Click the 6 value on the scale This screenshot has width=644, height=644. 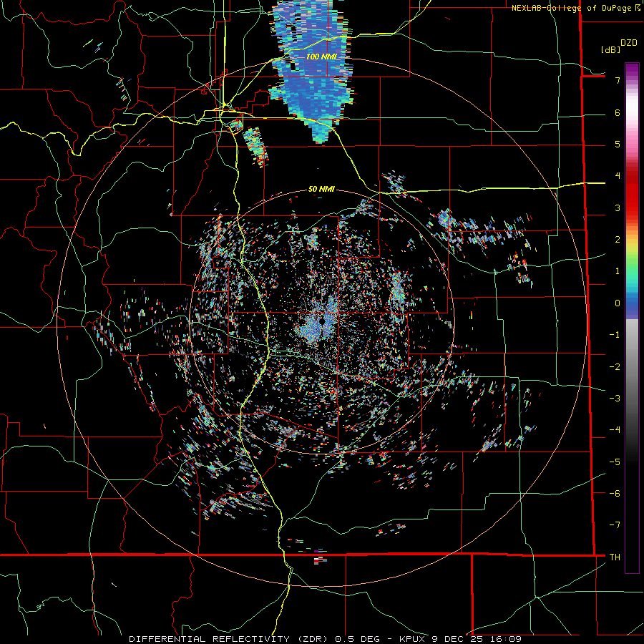click(618, 112)
